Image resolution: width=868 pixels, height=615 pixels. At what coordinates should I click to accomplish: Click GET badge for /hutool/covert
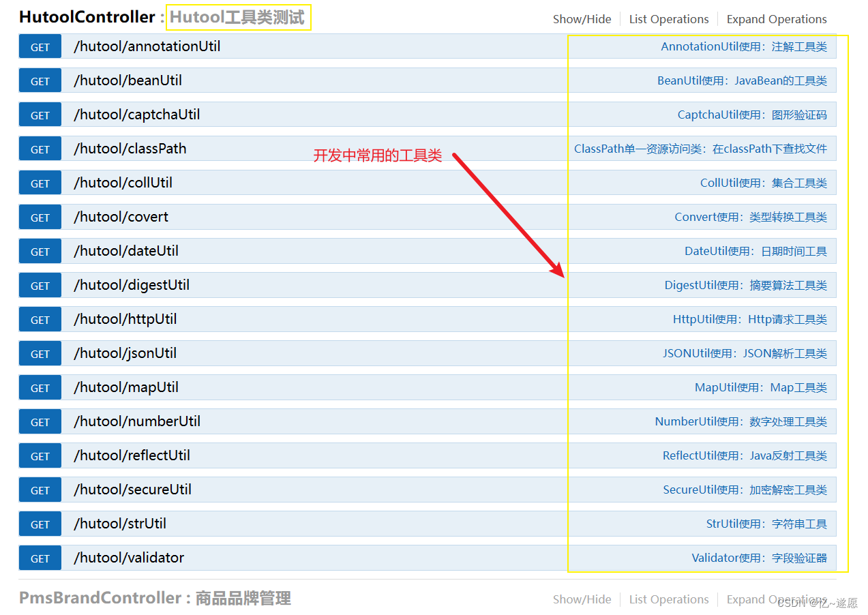click(x=40, y=217)
